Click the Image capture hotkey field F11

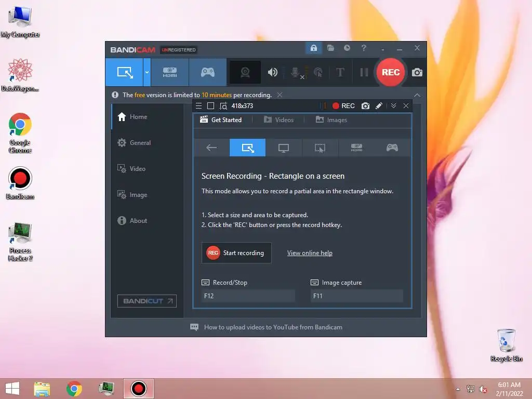click(357, 296)
